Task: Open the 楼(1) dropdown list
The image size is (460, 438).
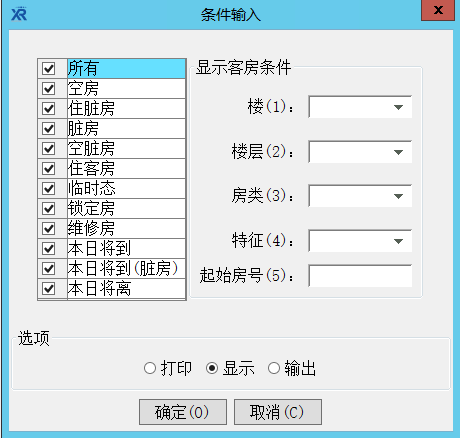Action: click(x=360, y=107)
